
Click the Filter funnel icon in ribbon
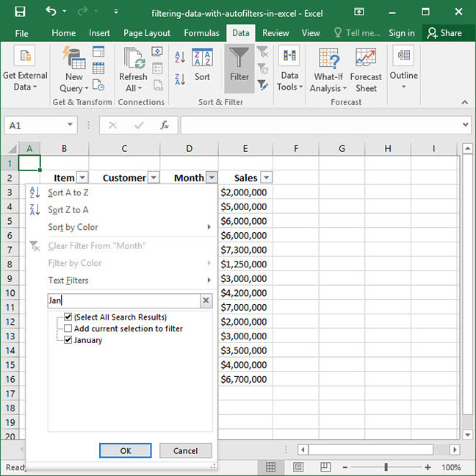point(239,68)
